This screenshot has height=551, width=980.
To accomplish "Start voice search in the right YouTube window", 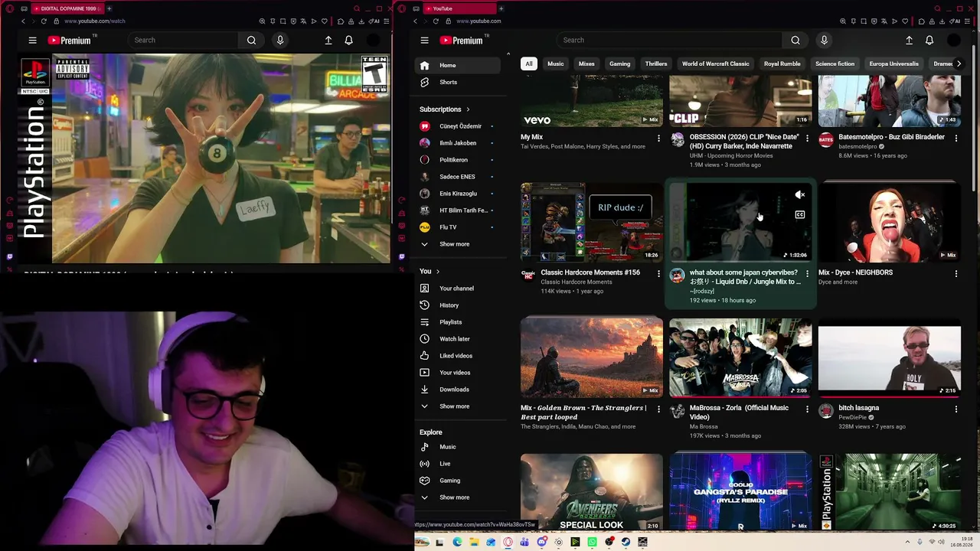I will 824,40.
